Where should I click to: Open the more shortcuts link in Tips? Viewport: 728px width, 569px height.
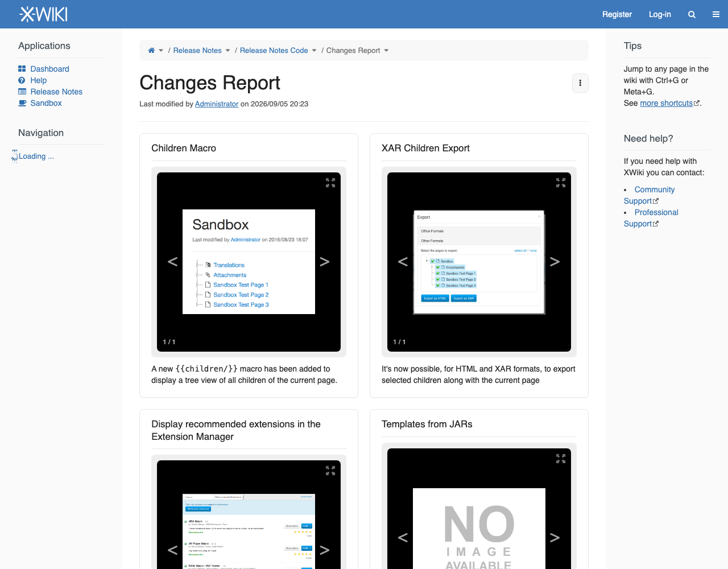[667, 103]
